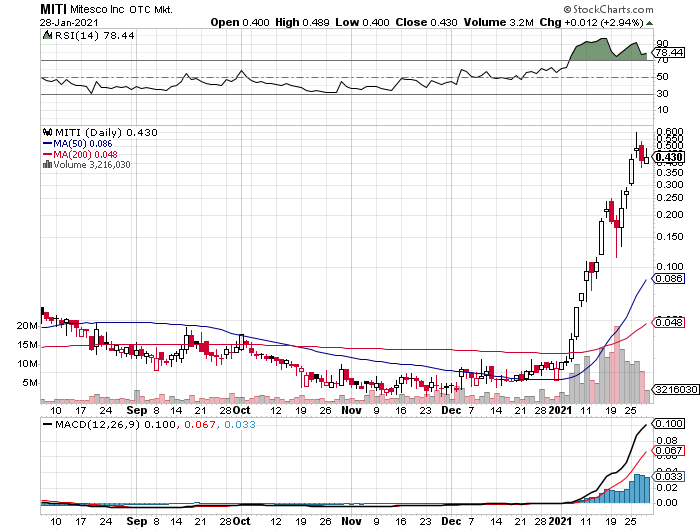This screenshot has height=530, width=700.
Task: Click the RSI axis label 50
Action: (662, 77)
